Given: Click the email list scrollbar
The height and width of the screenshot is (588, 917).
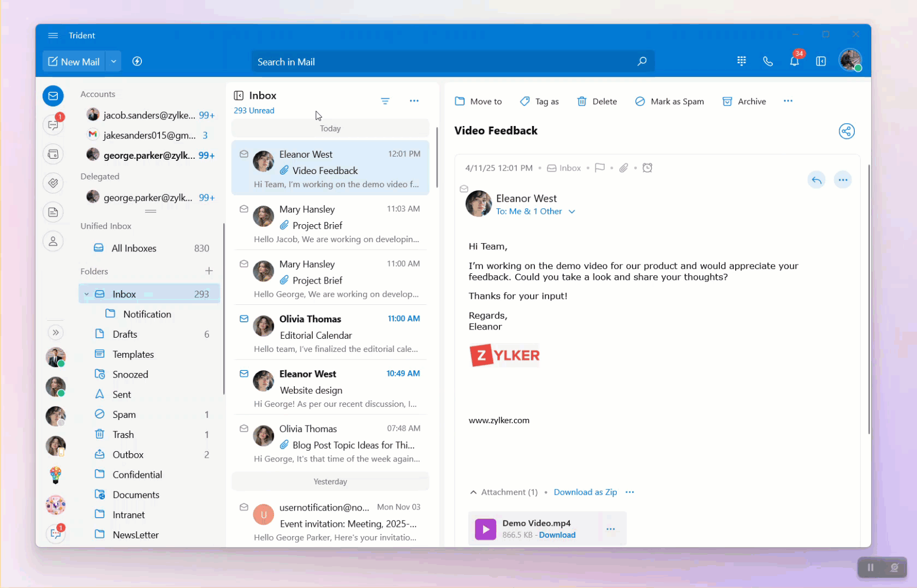Looking at the screenshot, I should 437,157.
